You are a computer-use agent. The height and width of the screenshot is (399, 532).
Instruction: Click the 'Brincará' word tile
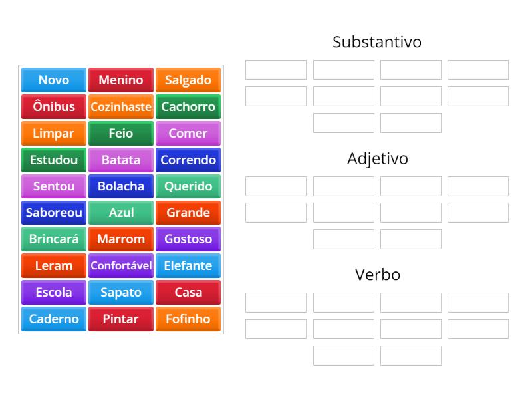click(x=54, y=239)
